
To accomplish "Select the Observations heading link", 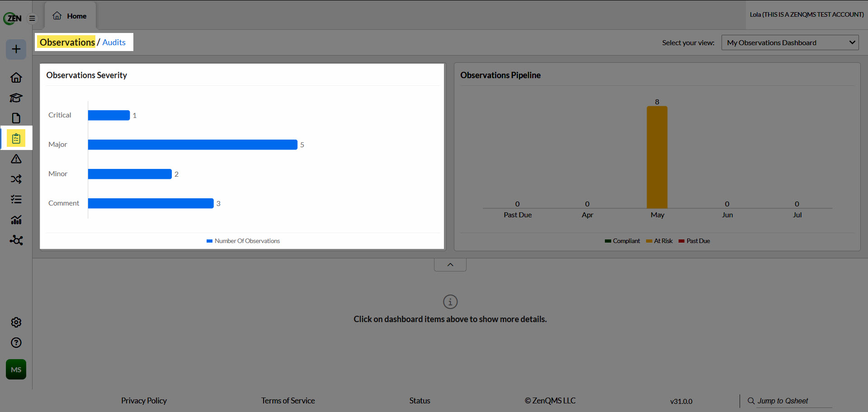I will [67, 42].
